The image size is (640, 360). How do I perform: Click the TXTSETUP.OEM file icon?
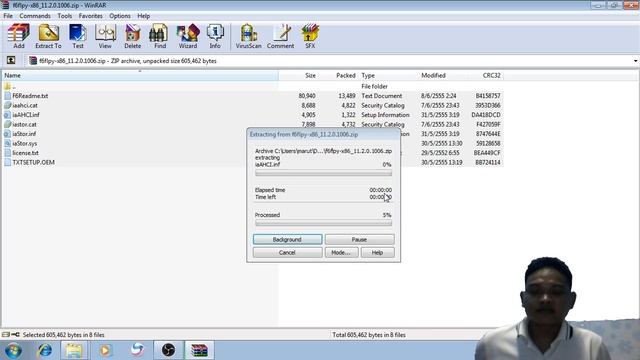[7, 162]
